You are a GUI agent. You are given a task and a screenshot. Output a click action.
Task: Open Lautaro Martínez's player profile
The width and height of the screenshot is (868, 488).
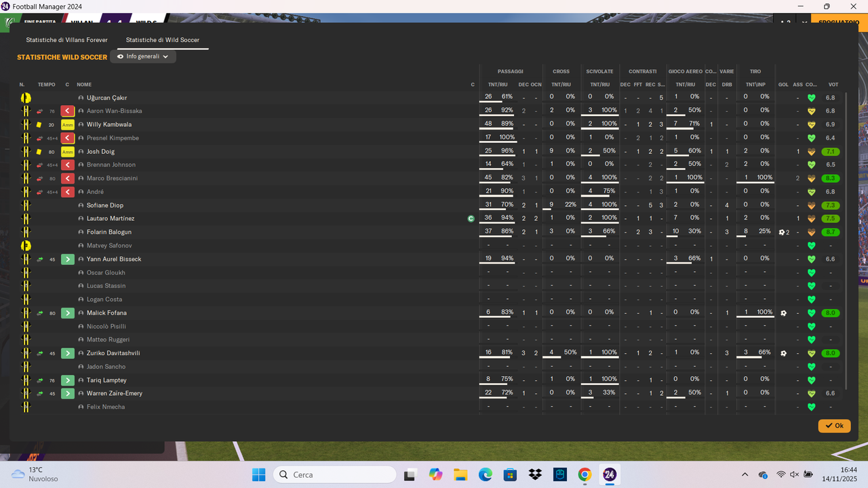pos(111,218)
